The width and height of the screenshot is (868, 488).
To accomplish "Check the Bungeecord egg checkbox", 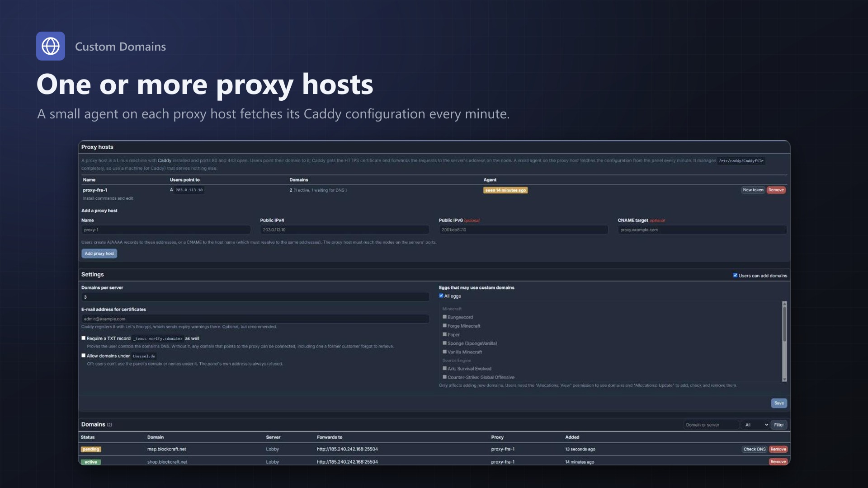I will coord(444,317).
